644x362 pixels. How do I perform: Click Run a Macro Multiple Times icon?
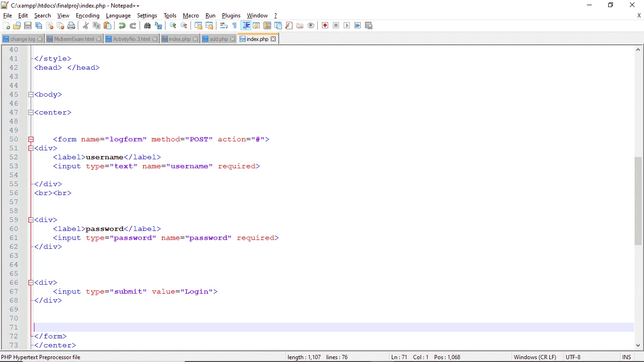[357, 25]
